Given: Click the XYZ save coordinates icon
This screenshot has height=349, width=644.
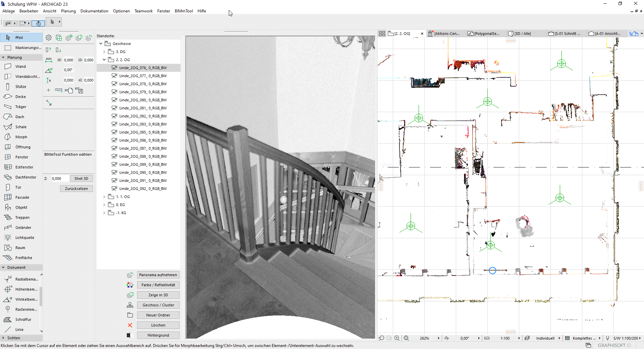Looking at the screenshot, I should (x=79, y=90).
